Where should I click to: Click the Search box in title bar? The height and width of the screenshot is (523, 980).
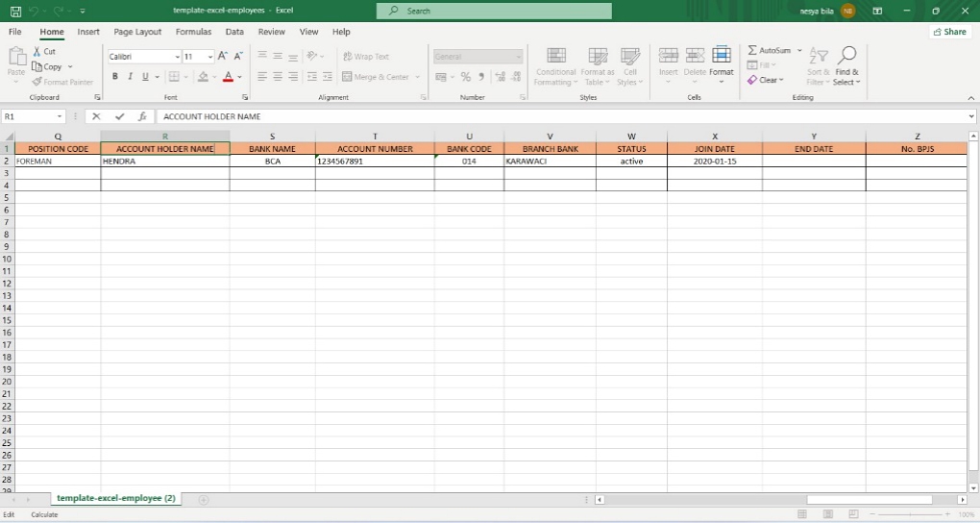(x=494, y=11)
